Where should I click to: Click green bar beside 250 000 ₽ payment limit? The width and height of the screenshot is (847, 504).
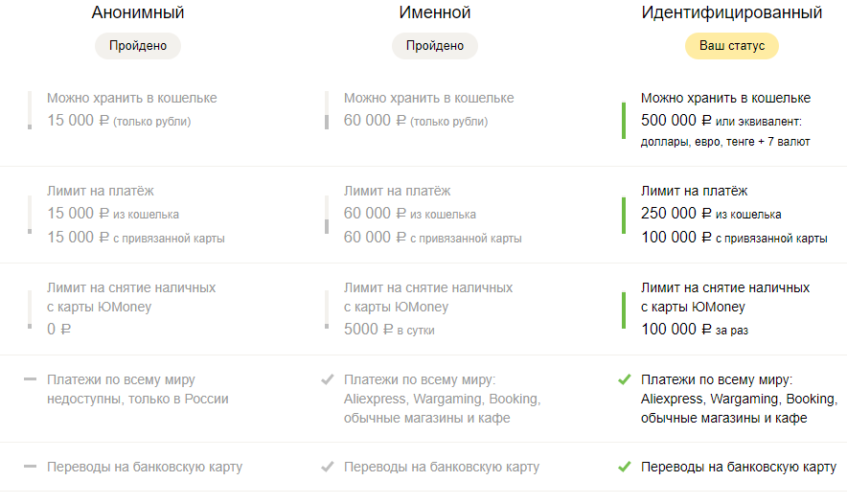click(x=624, y=215)
